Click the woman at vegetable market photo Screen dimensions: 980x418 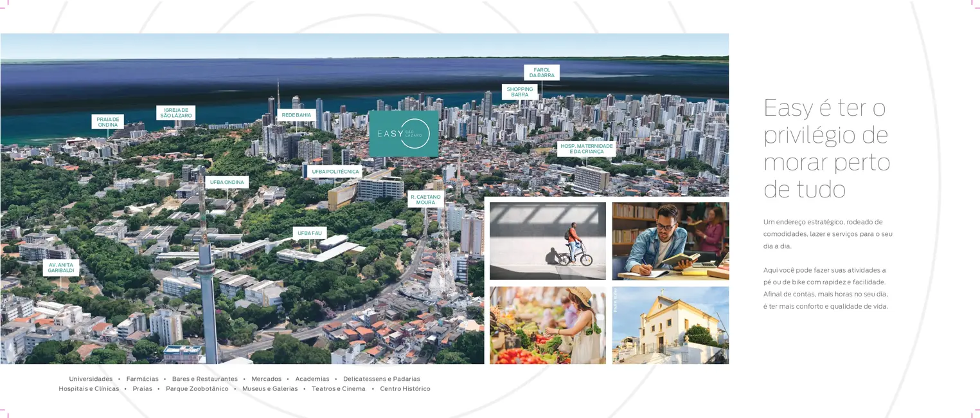548,325
